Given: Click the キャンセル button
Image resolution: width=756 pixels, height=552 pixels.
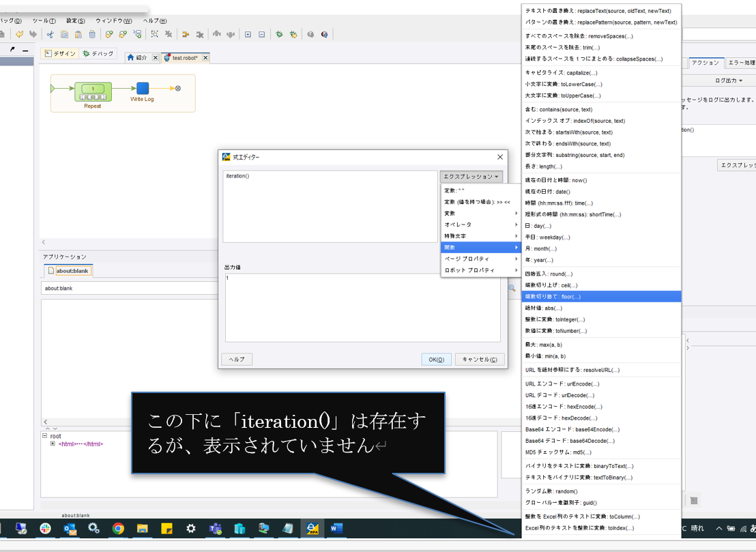Looking at the screenshot, I should [479, 359].
